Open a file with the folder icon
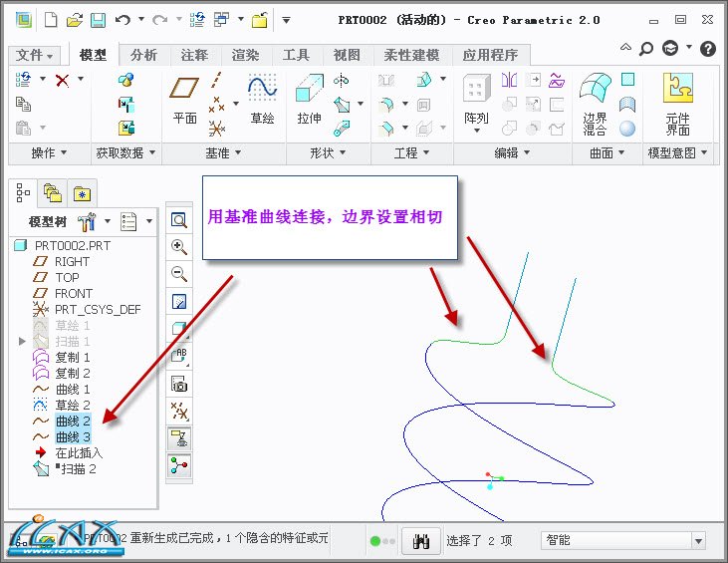The width and height of the screenshot is (728, 563). [75, 20]
